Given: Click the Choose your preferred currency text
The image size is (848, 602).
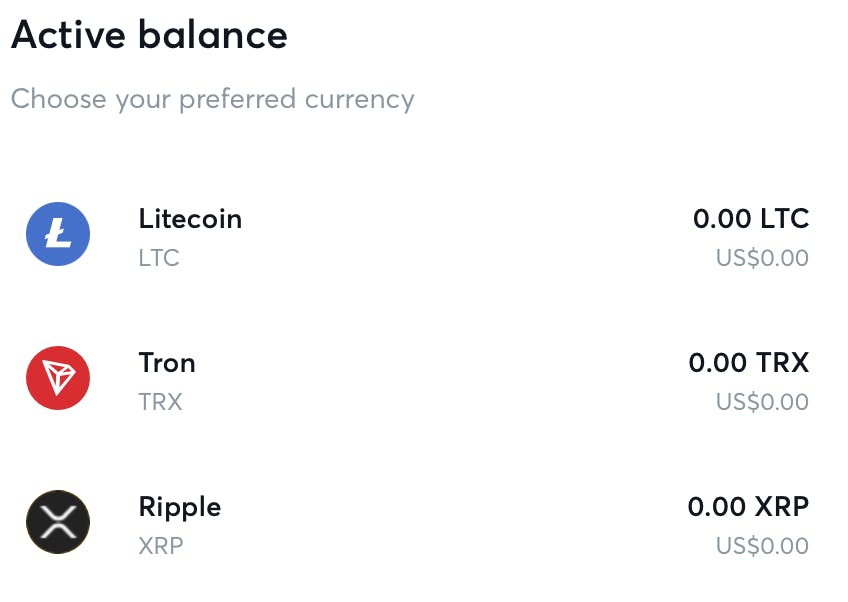Looking at the screenshot, I should pos(212,99).
